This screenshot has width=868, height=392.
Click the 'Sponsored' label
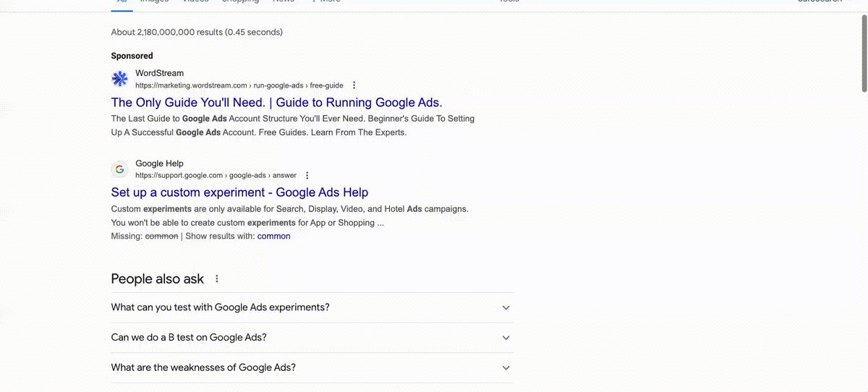132,56
